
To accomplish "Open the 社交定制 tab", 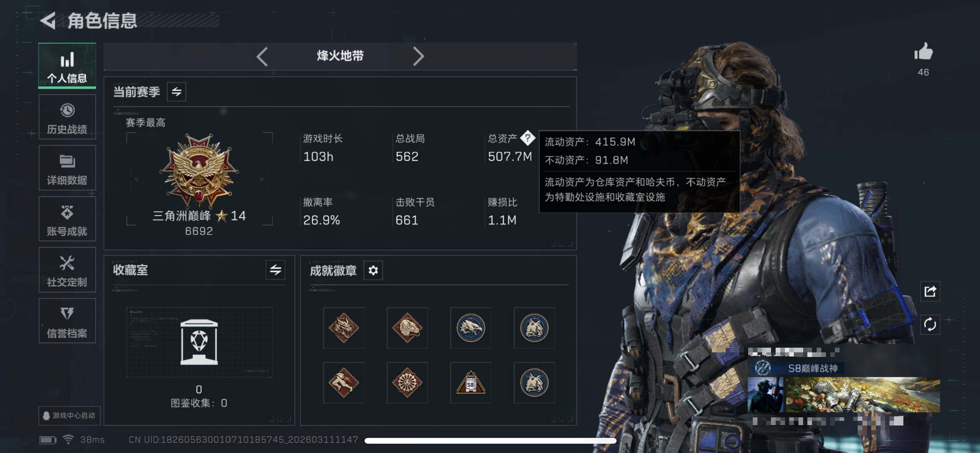I will click(67, 270).
